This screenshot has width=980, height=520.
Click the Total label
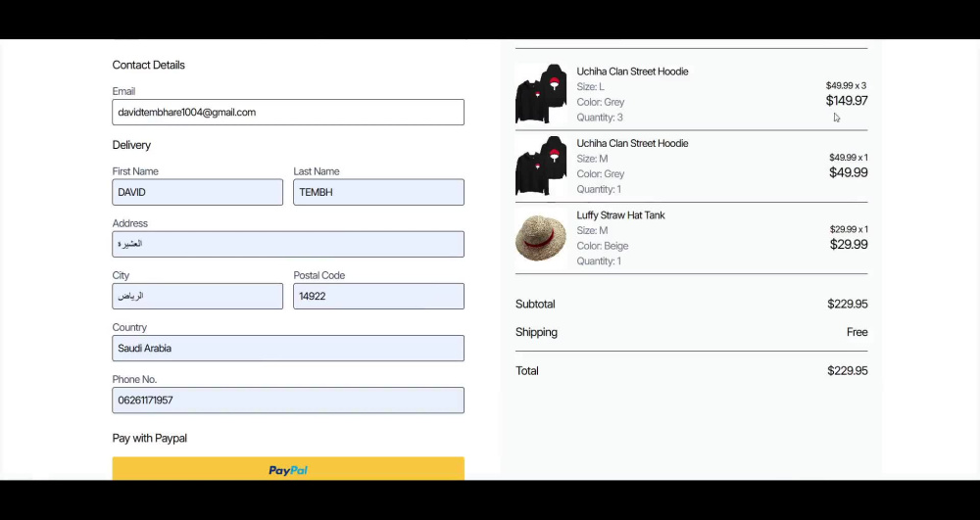pos(527,371)
